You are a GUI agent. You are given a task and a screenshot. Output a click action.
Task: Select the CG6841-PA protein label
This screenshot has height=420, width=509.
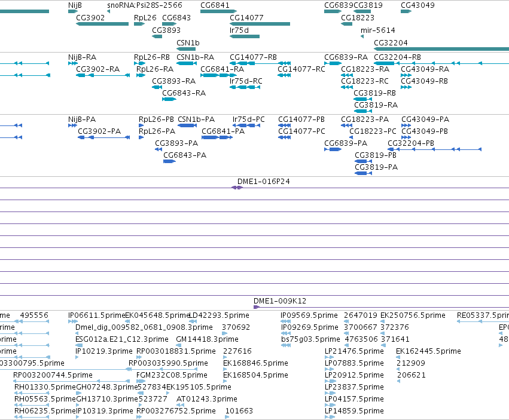click(223, 131)
